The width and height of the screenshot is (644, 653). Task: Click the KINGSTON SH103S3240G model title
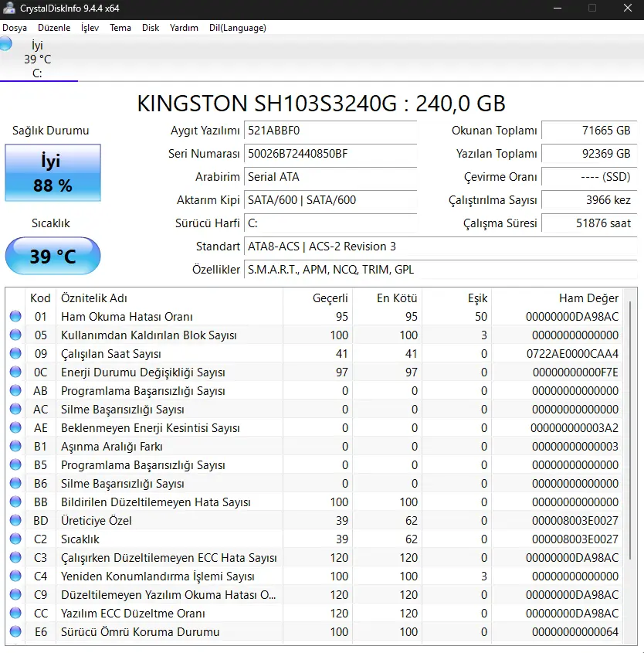point(321,104)
